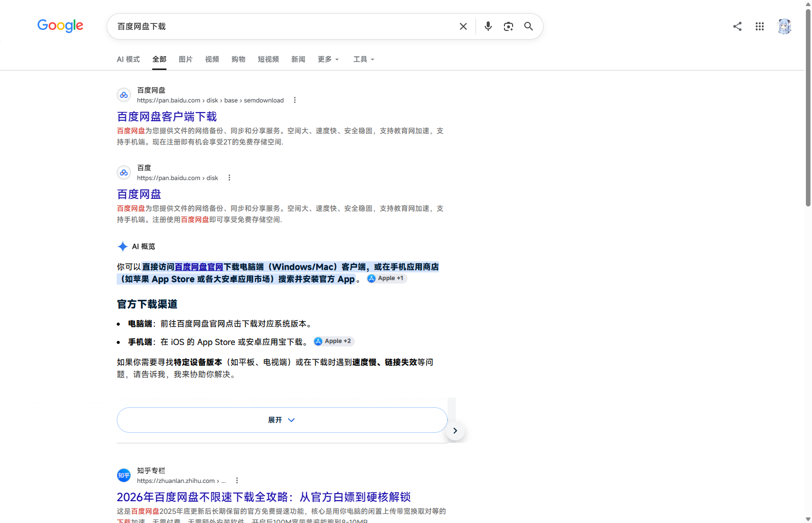The image size is (812, 523).
Task: Select the 全部 results tab
Action: (159, 59)
